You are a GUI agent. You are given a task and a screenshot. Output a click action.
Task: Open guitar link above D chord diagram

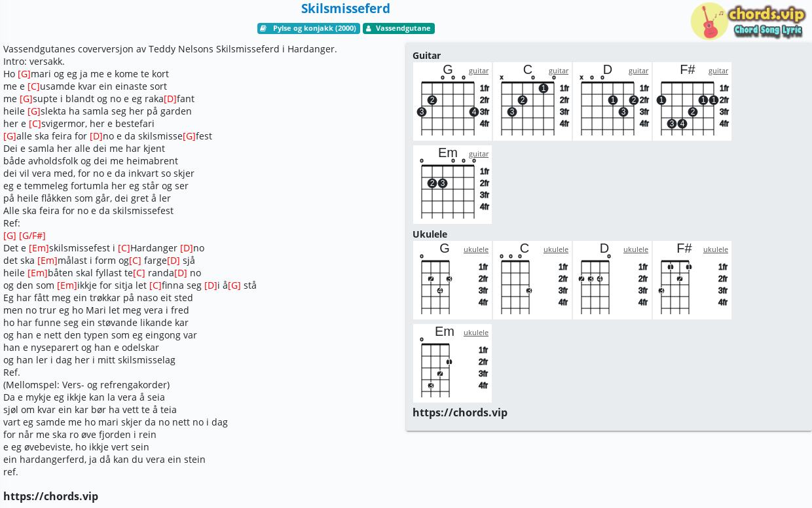[x=638, y=71]
